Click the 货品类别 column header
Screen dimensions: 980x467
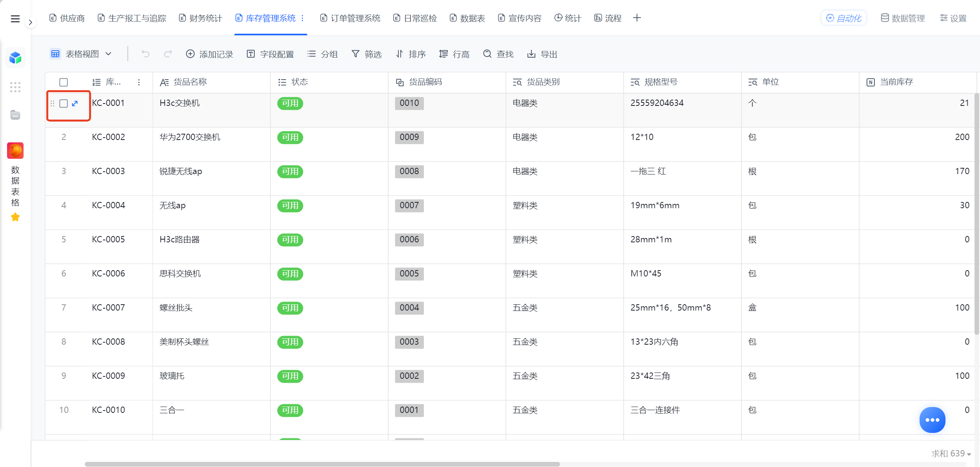564,82
